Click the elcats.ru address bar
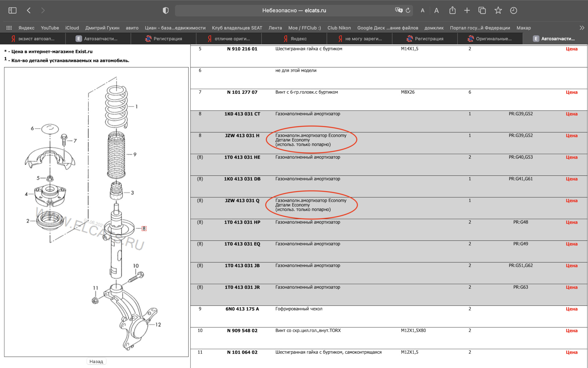Image resolution: width=588 pixels, height=368 pixels. point(294,10)
